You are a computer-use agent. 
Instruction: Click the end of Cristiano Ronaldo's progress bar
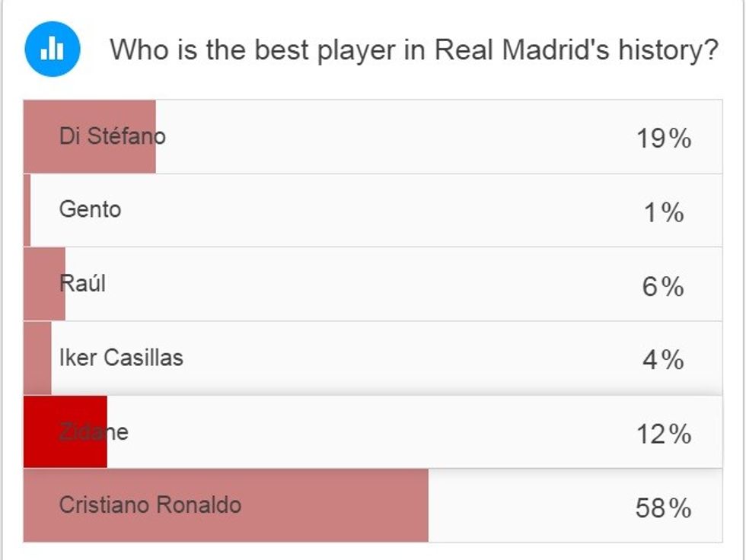423,505
